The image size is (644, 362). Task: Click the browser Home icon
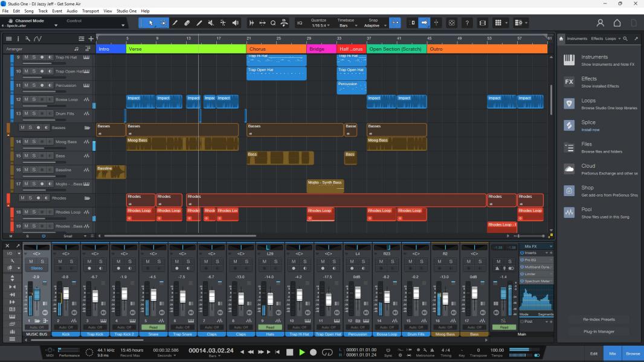coord(561,39)
